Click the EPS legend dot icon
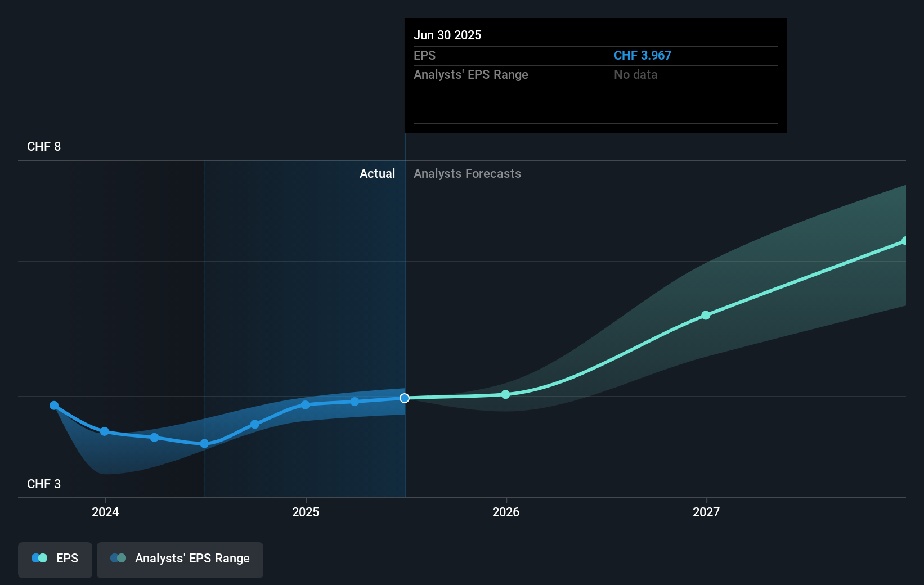 [x=38, y=558]
